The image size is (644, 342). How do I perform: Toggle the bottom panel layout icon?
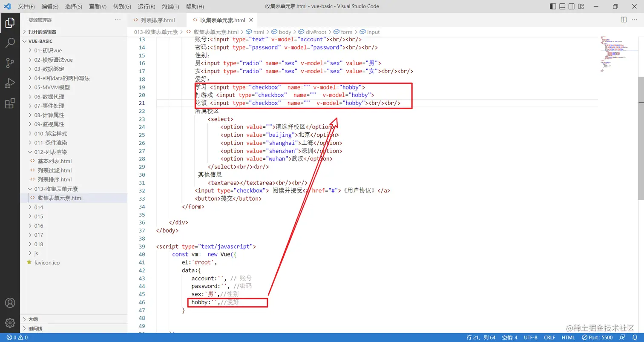(562, 6)
